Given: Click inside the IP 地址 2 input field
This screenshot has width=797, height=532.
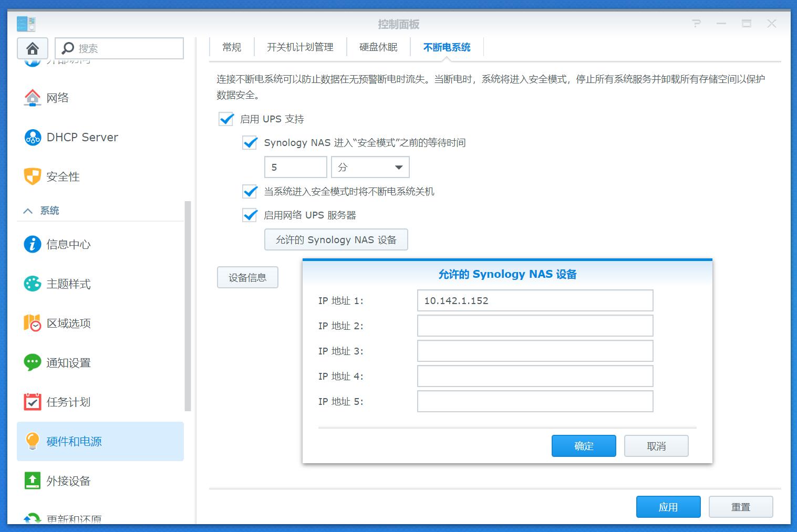Looking at the screenshot, I should point(534,326).
